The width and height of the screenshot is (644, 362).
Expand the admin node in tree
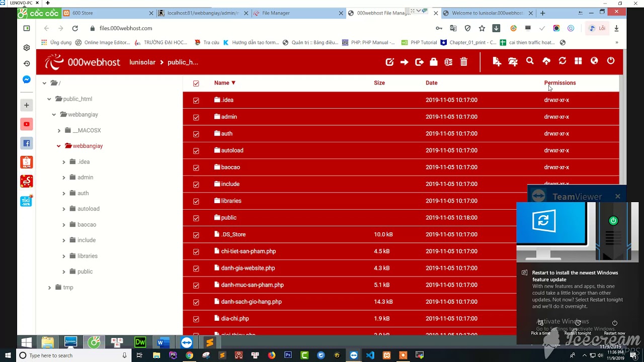click(x=64, y=177)
